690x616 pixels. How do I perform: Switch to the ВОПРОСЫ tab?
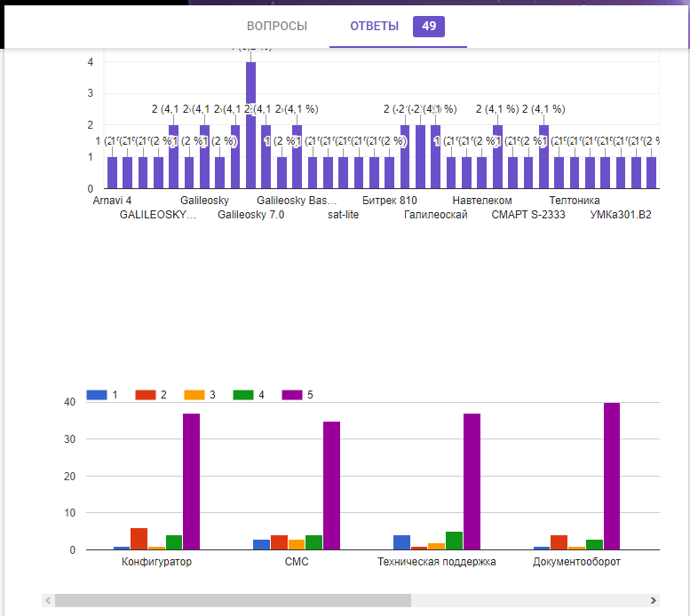coord(276,26)
